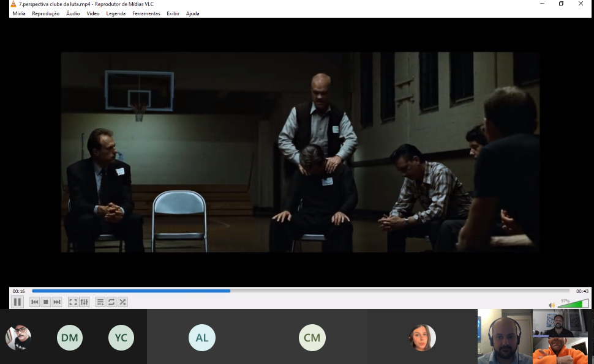This screenshot has height=364, width=594.
Task: Select participant avatar AL
Action: [x=202, y=338]
